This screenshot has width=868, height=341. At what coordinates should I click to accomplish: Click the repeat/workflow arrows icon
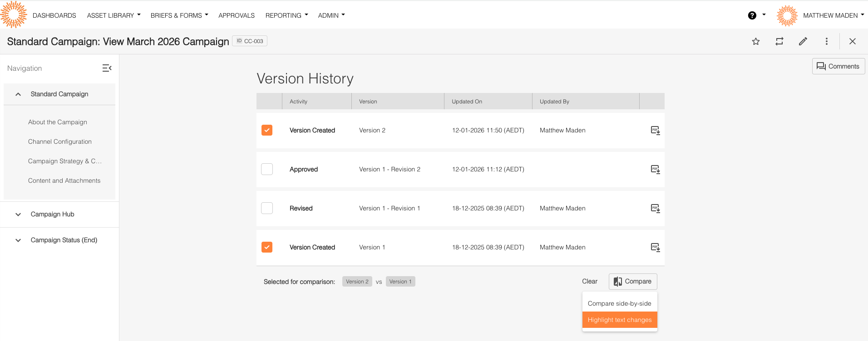point(779,42)
